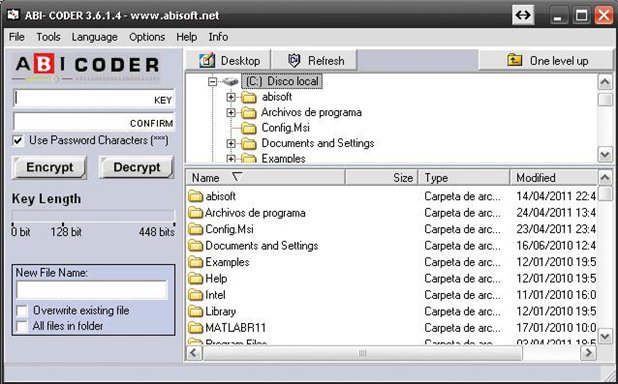
Task: Expand the Documents and Settings tree node
Action: (231, 144)
